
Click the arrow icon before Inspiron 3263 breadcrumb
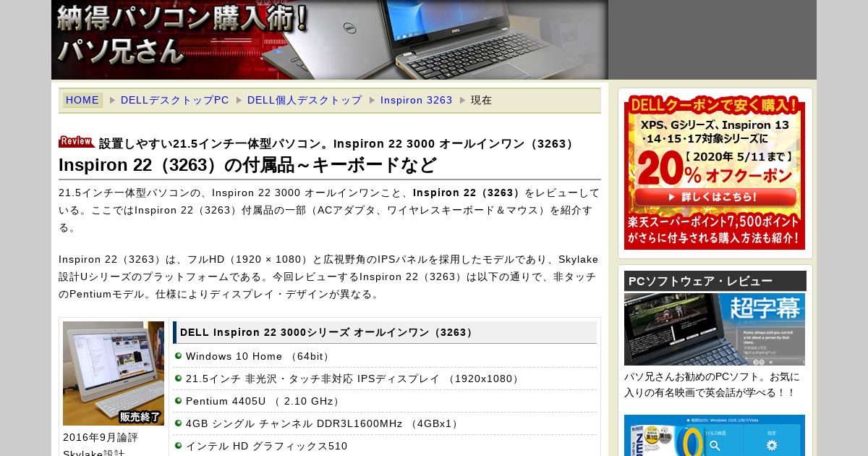[x=373, y=100]
